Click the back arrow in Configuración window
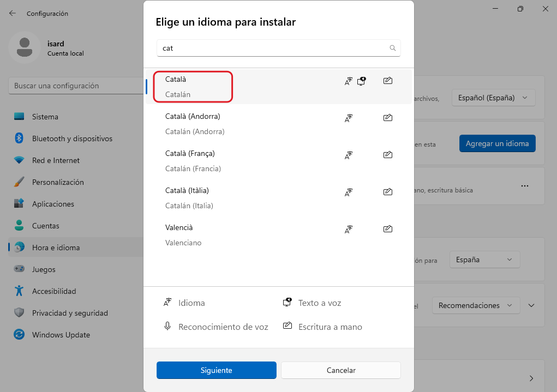 pyautogui.click(x=13, y=13)
